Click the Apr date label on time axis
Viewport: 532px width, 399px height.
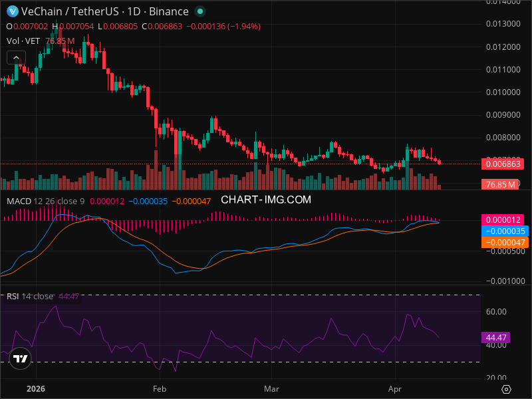click(395, 389)
